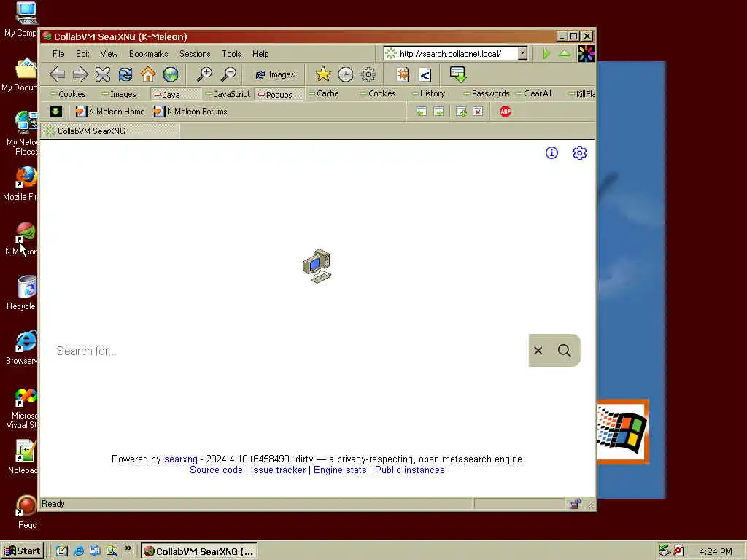Expand quick launch chevron in taskbar
The image size is (747, 560).
[128, 548]
